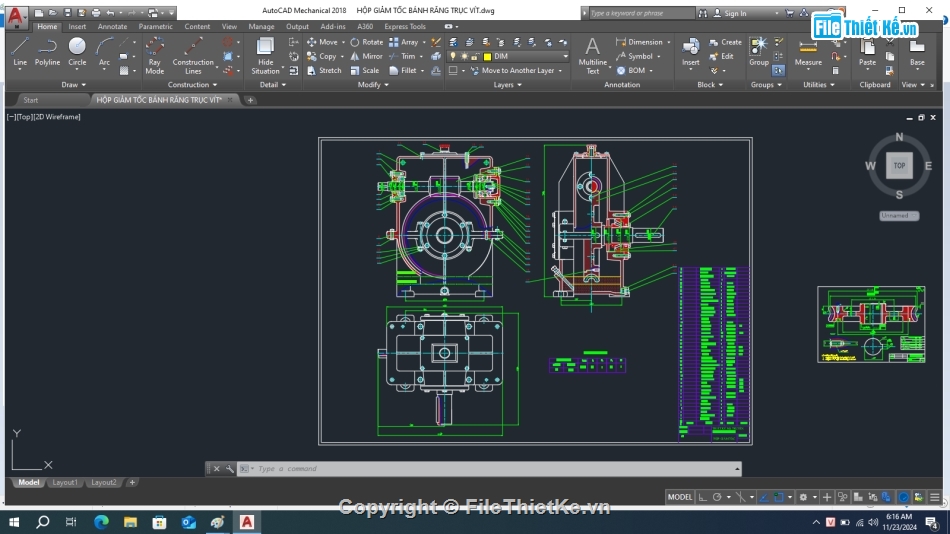Expand the Construction panel
This screenshot has height=534, width=950.
tap(193, 85)
